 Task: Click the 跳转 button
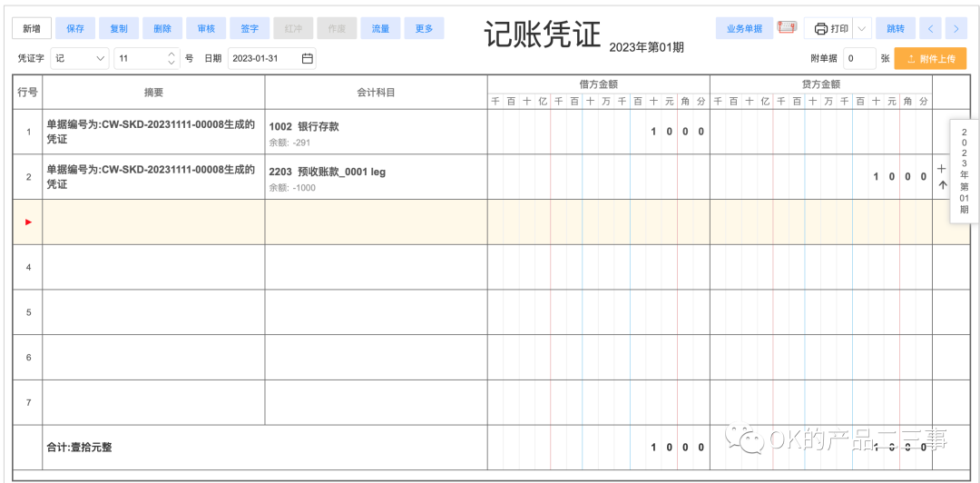pos(895,28)
